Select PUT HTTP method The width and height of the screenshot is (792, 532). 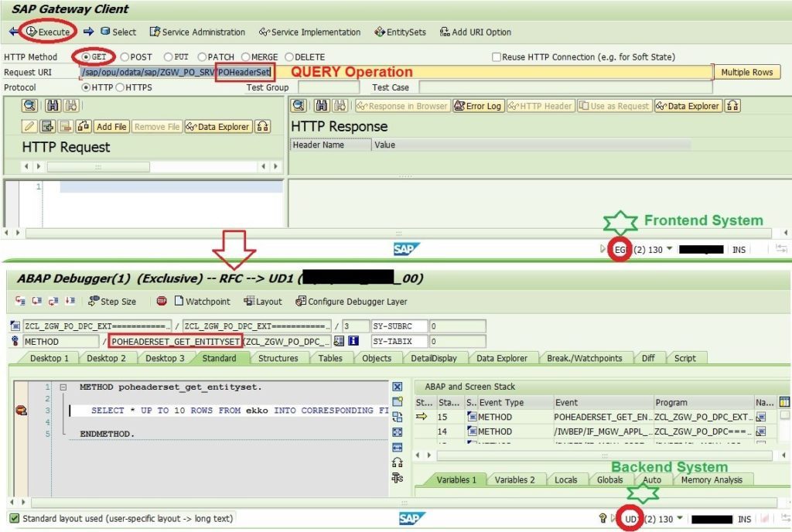(x=168, y=57)
